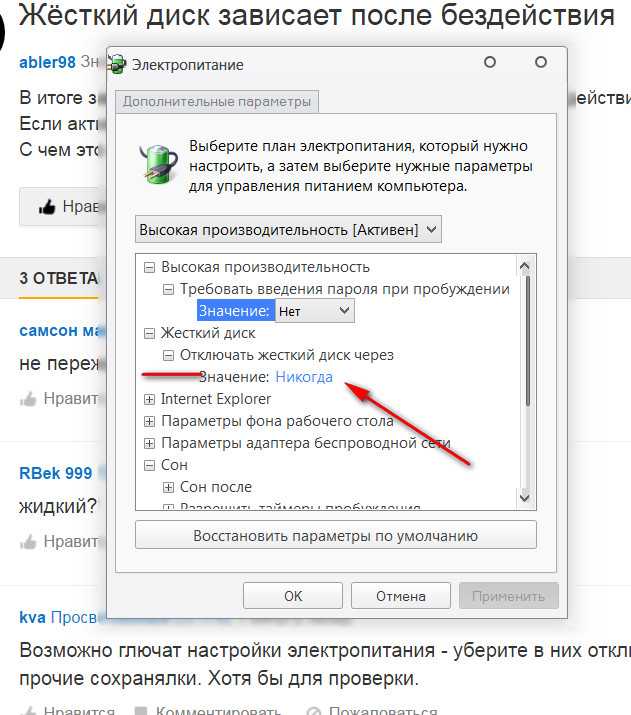Viewport: 631px width, 715px height.
Task: Click the thumbs-up icon under the question
Action: click(47, 207)
